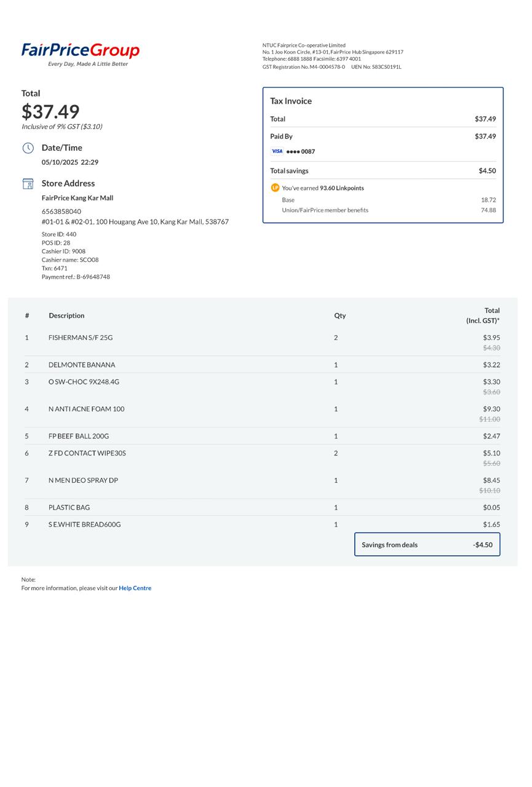Click the 'Total (Incl. GST)*' column header

pos(483,315)
